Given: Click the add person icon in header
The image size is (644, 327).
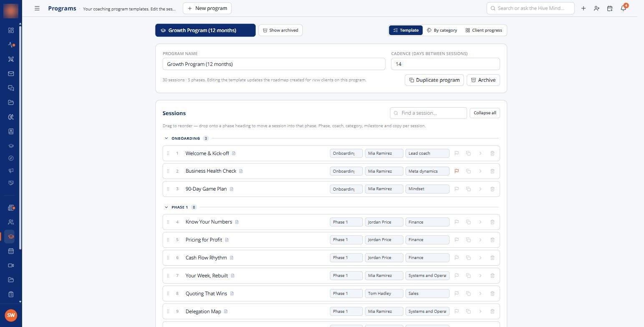Looking at the screenshot, I should (x=596, y=8).
